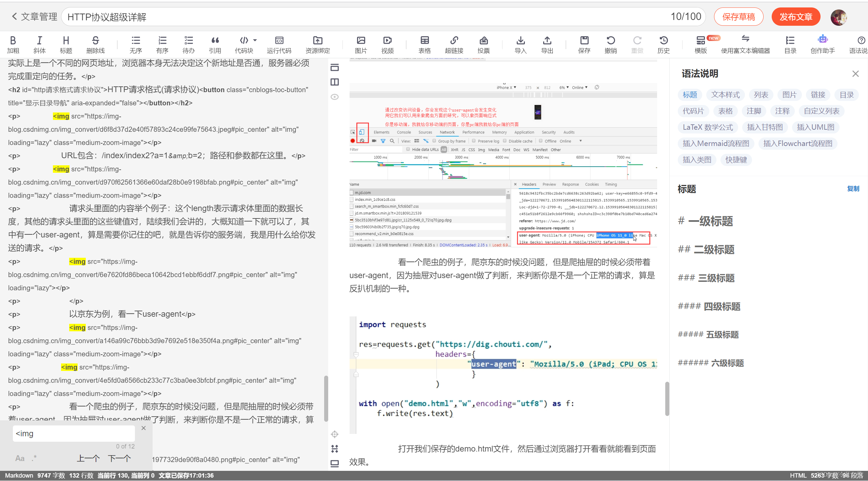Publish article via 发布文章 button
Viewport: 868px width, 481px height.
click(x=796, y=16)
